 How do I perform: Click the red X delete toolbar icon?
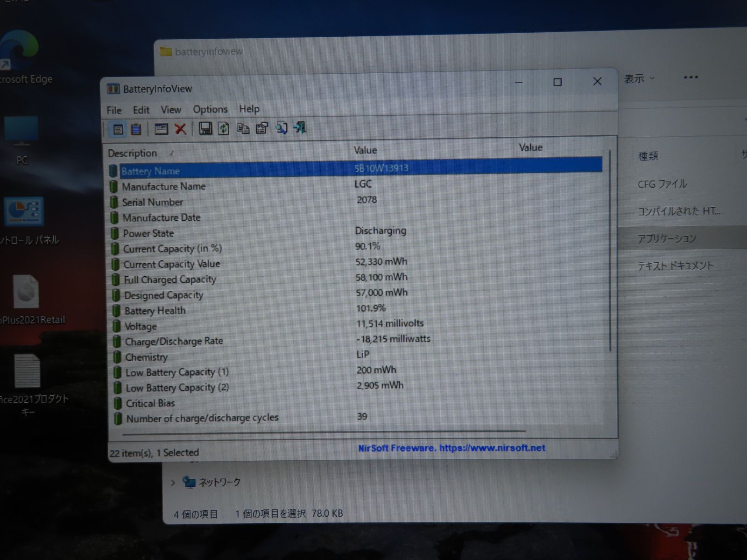(180, 129)
